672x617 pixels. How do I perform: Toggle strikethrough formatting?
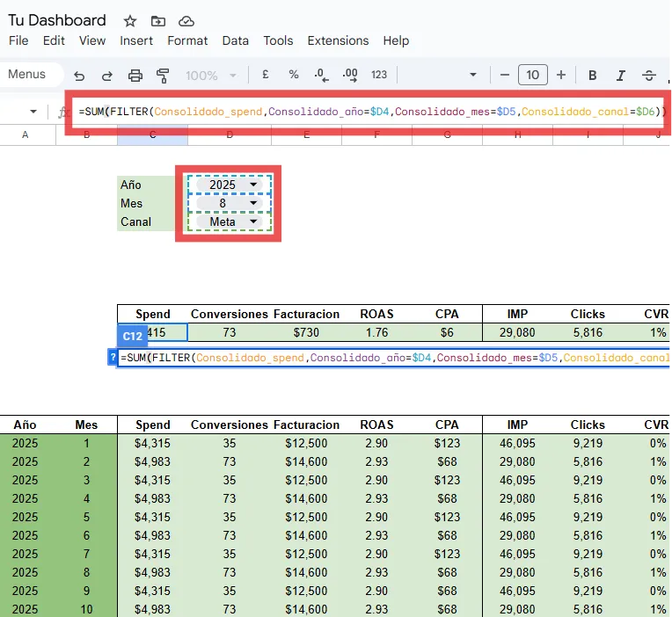pos(649,76)
